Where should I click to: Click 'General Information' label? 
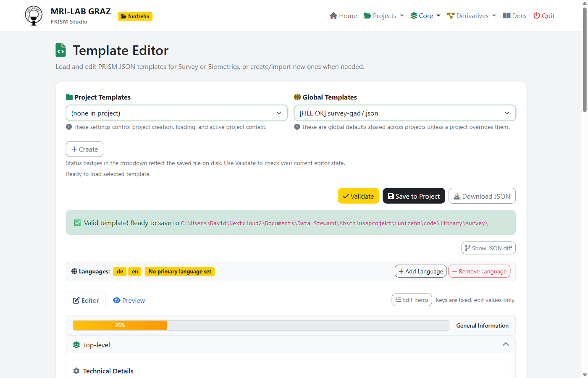[x=482, y=325]
